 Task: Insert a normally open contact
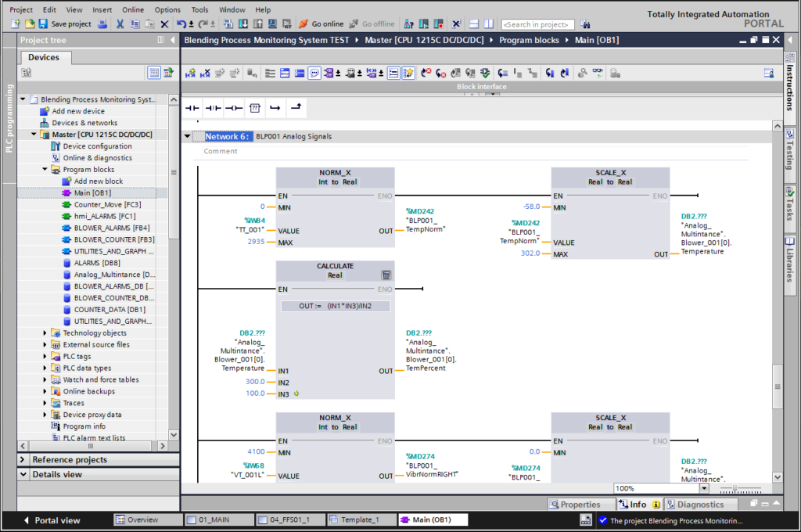tap(192, 107)
